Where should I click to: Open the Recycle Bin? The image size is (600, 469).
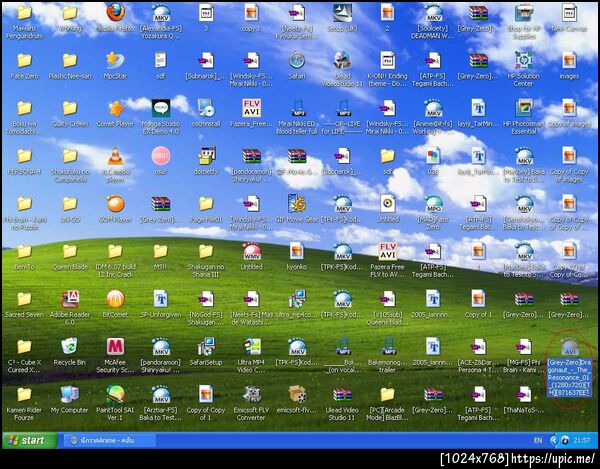point(70,347)
